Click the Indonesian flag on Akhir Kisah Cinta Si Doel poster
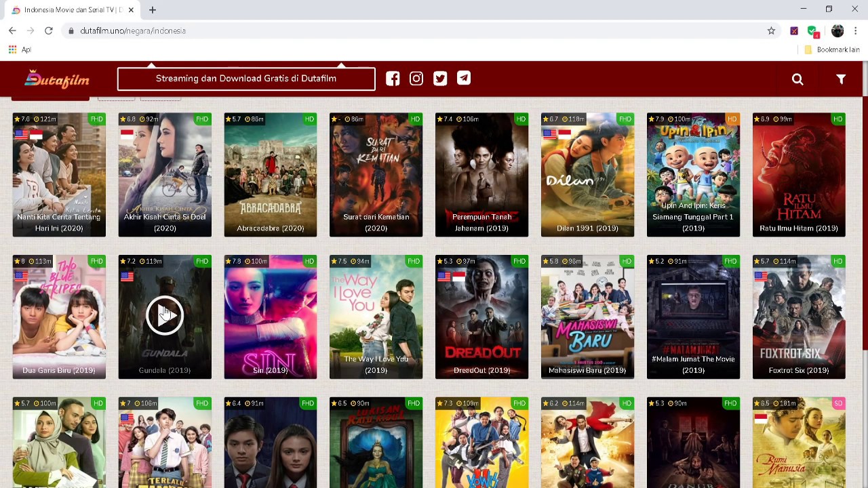868x488 pixels. click(127, 134)
